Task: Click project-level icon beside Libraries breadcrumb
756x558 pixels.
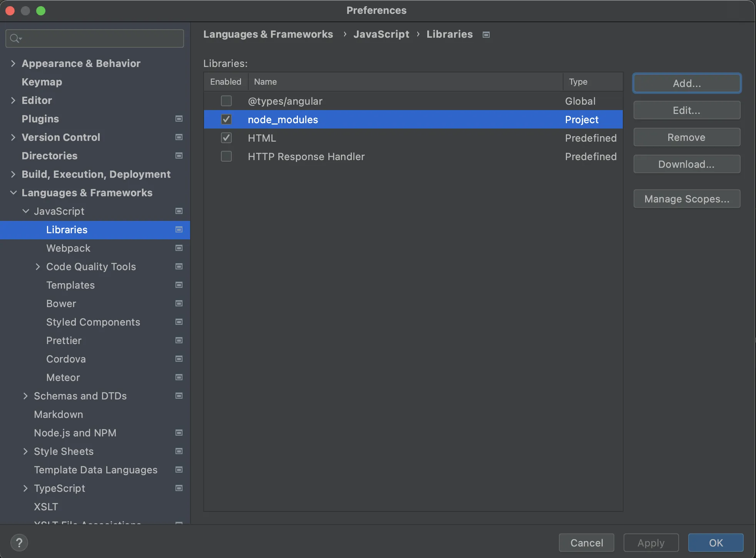Action: pos(486,35)
